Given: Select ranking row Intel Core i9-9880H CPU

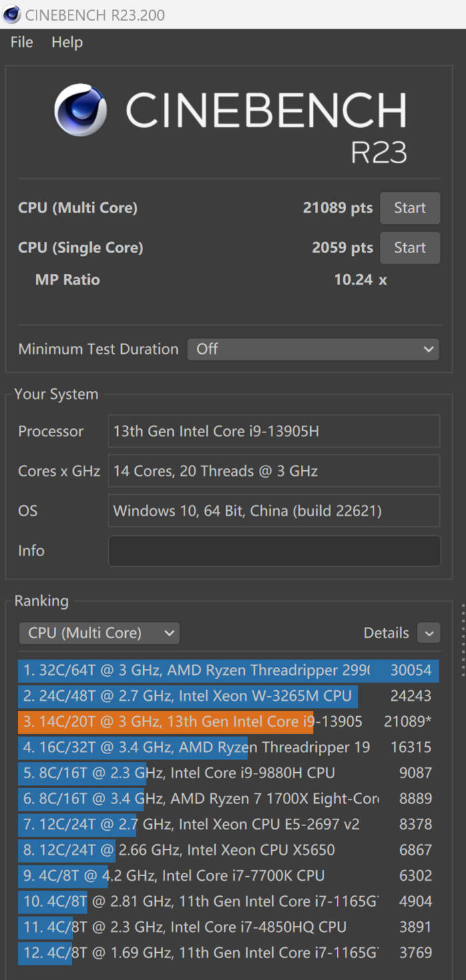Looking at the screenshot, I should coord(228,773).
